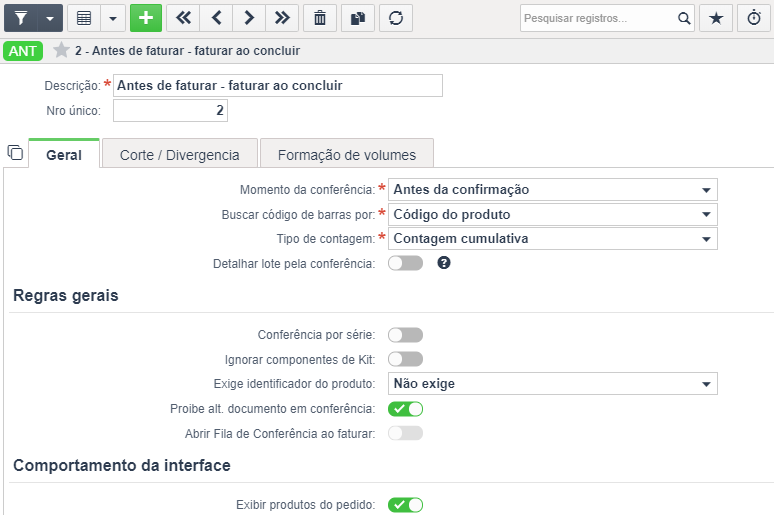Open the Formação de volumes tab
The image size is (774, 515).
347,155
